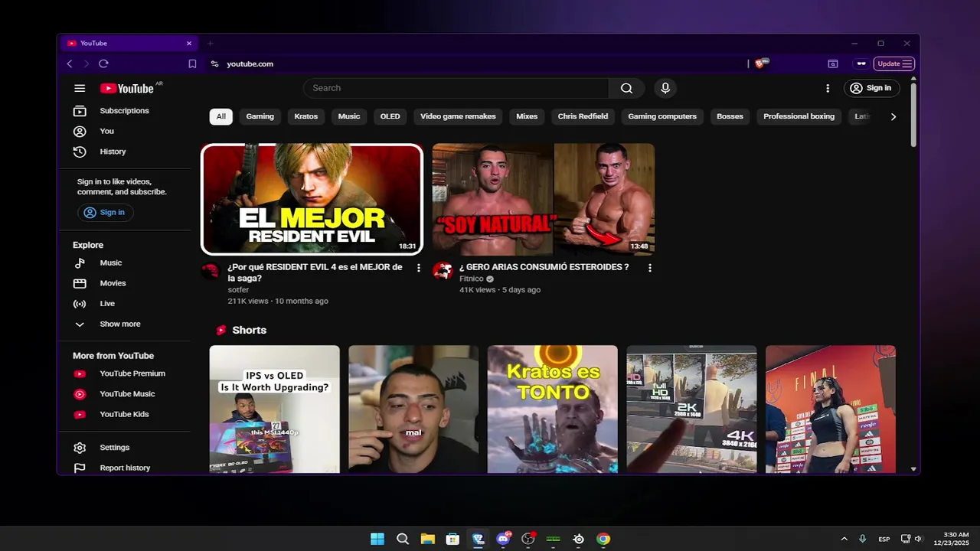This screenshot has height=551, width=980.
Task: Open File Explorer from taskbar
Action: click(427, 539)
